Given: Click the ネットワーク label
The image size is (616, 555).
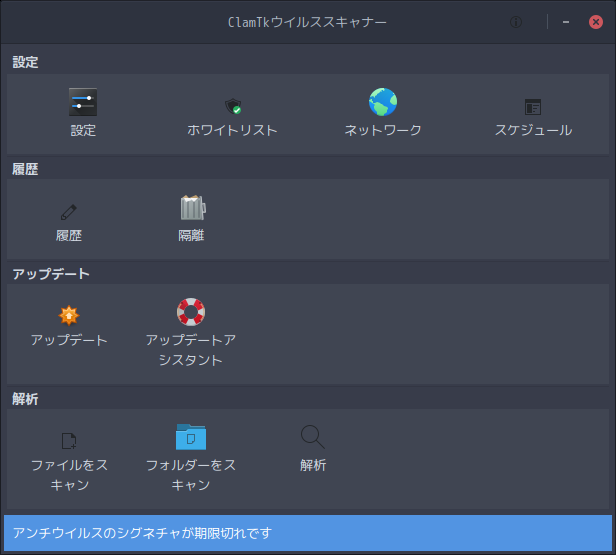Looking at the screenshot, I should coord(383,130).
